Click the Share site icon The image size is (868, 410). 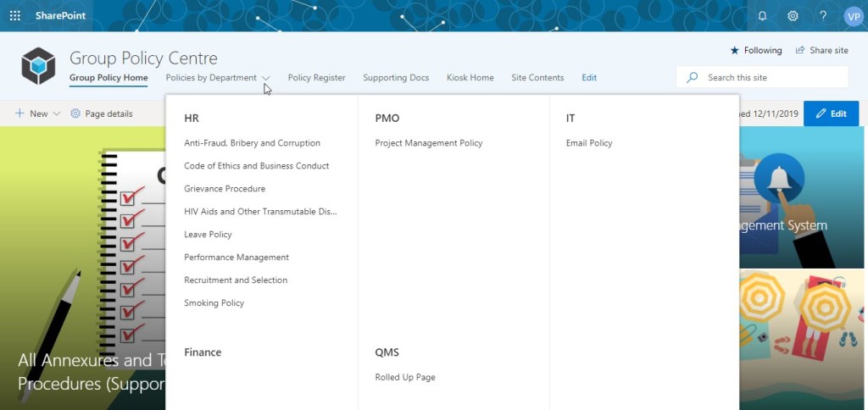(800, 51)
